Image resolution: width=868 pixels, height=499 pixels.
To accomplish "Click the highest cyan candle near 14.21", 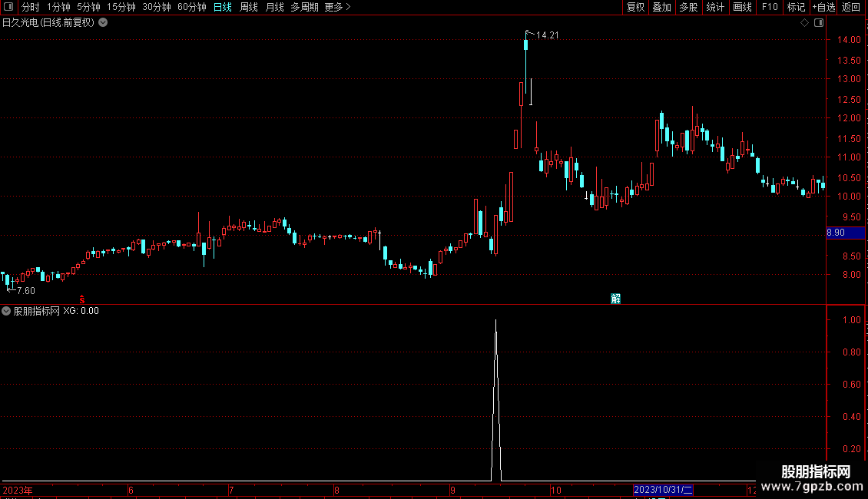I will pyautogui.click(x=526, y=45).
